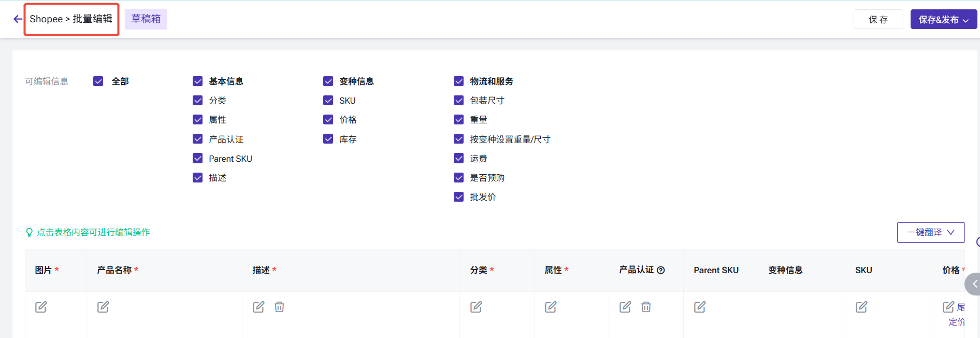This screenshot has height=338, width=980.
Task: Click the edit icon under 属性 column
Action: click(x=551, y=307)
